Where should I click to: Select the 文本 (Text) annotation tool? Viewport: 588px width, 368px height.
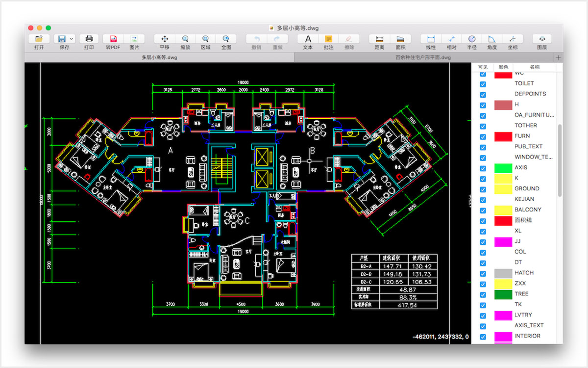308,39
